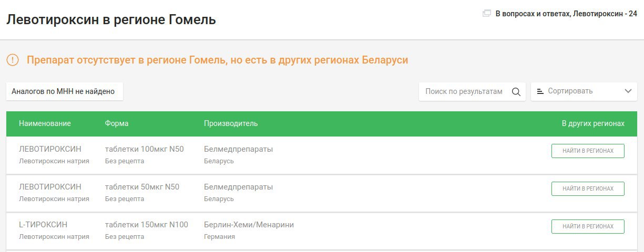644x252 pixels.
Task: Click the 'В других регионах' column header
Action: point(593,123)
